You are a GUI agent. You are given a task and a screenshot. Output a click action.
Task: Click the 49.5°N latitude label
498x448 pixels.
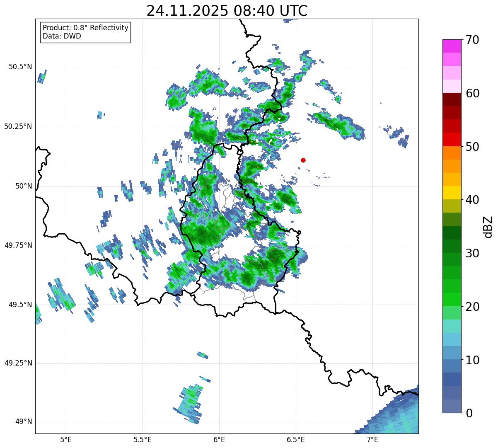coord(20,305)
